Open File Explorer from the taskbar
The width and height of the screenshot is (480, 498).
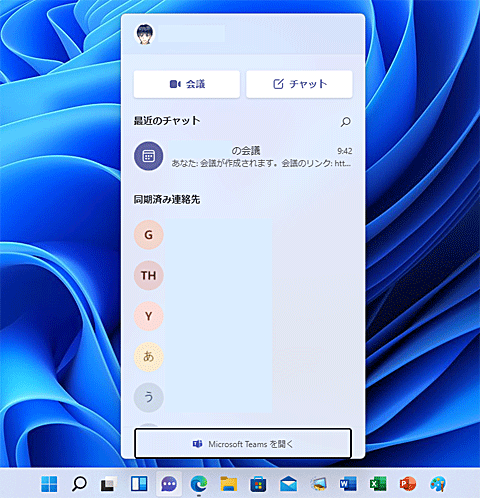point(229,484)
